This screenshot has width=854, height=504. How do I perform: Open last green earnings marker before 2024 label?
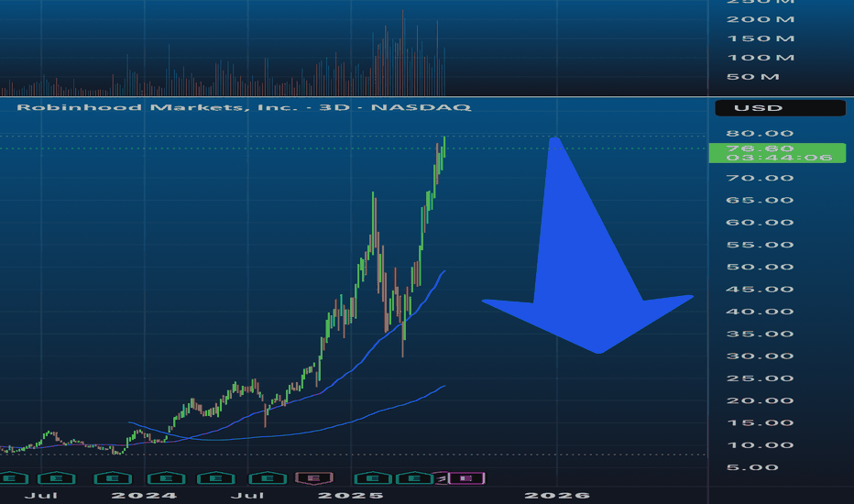click(x=113, y=478)
